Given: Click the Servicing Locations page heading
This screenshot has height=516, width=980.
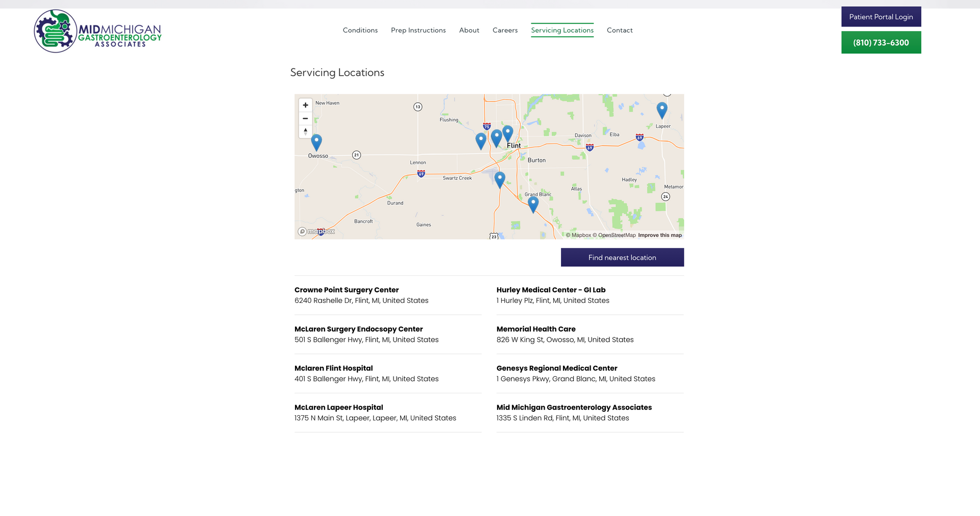Looking at the screenshot, I should click(x=337, y=73).
